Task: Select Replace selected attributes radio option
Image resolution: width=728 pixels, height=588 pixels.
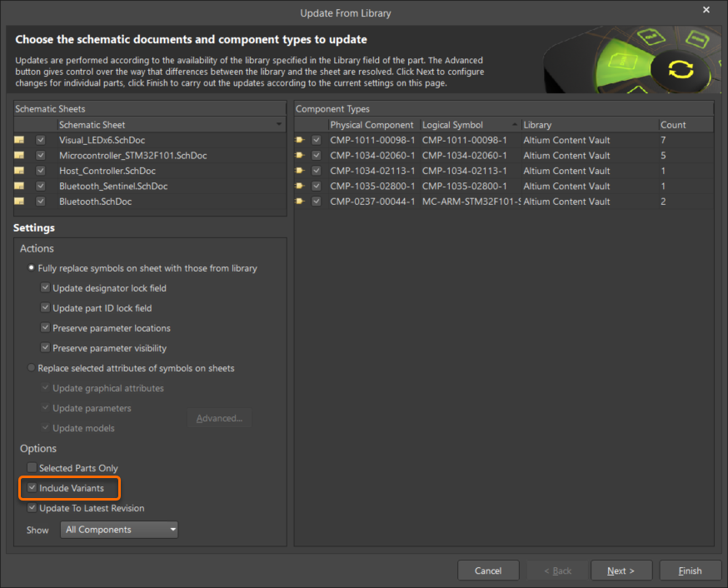Action: coord(31,367)
